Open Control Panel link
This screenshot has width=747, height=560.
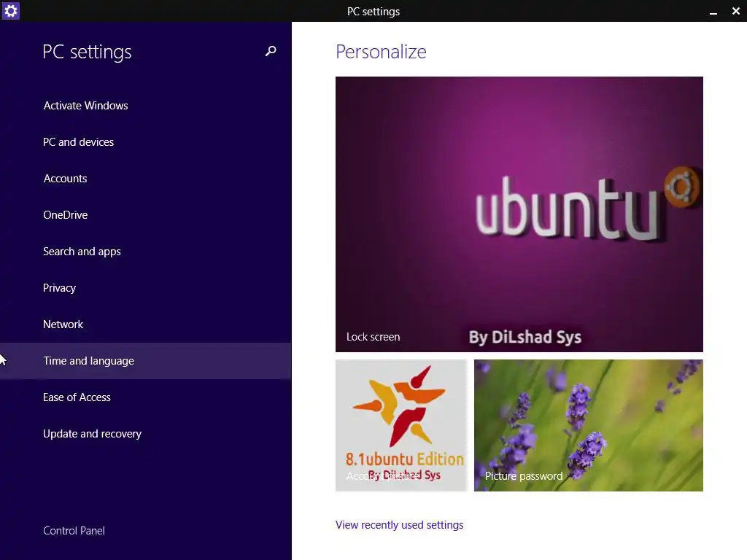tap(74, 531)
